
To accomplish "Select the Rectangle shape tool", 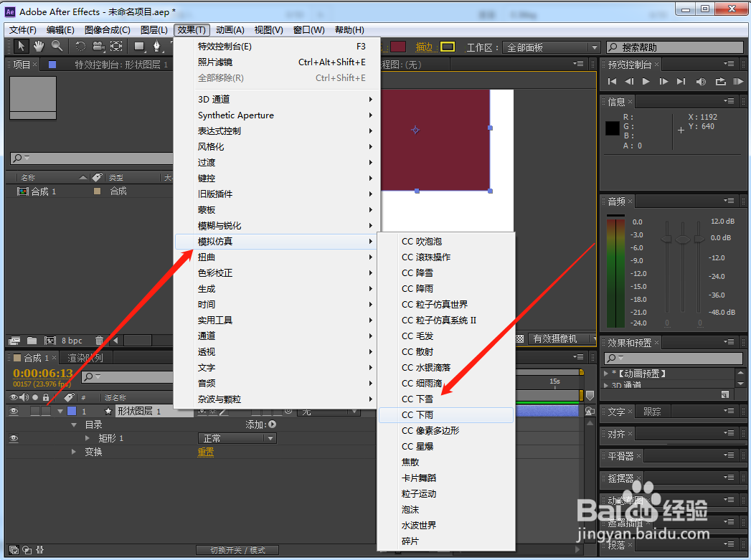I will click(139, 47).
